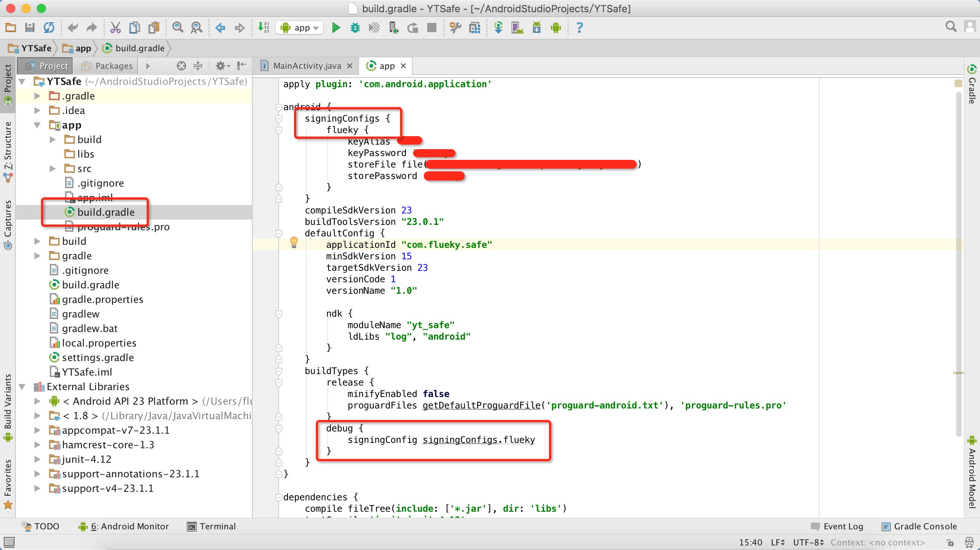
Task: Toggle the Project side tool window
Action: 8,78
